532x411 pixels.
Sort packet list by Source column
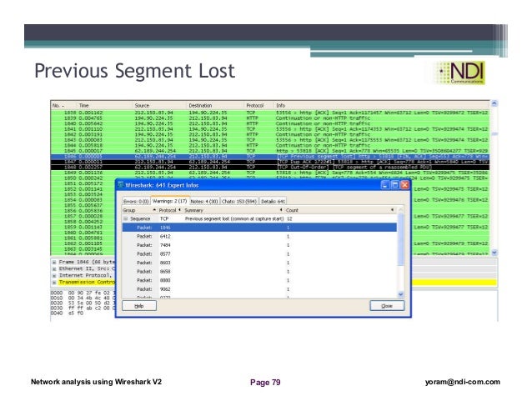(x=160, y=106)
